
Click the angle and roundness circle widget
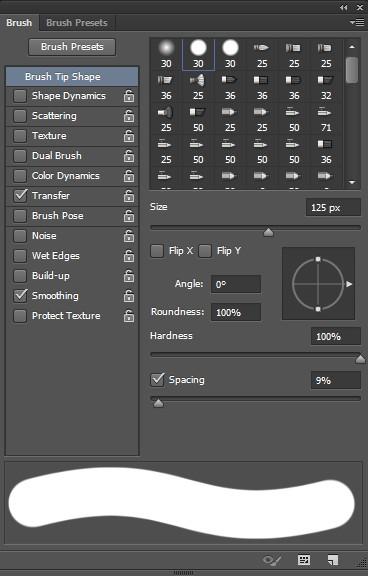[318, 284]
